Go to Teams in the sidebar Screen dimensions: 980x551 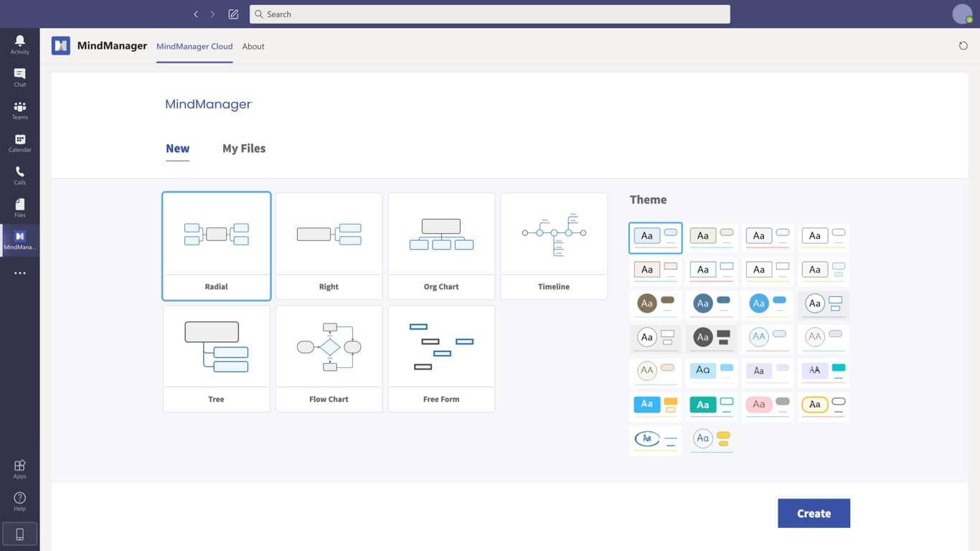pos(19,110)
